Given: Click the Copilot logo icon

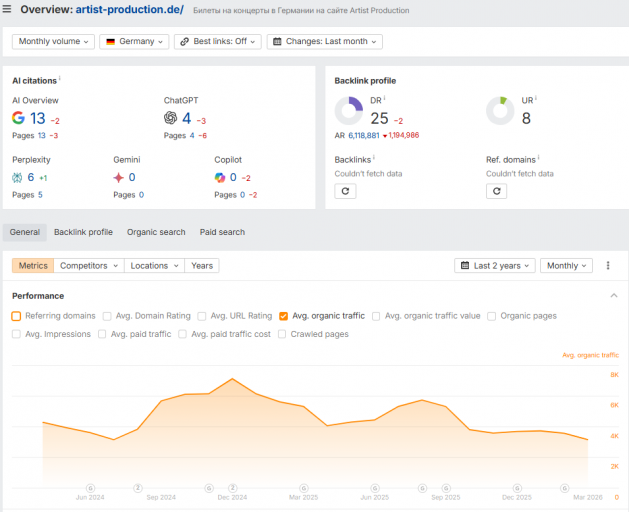Looking at the screenshot, I should [220, 177].
